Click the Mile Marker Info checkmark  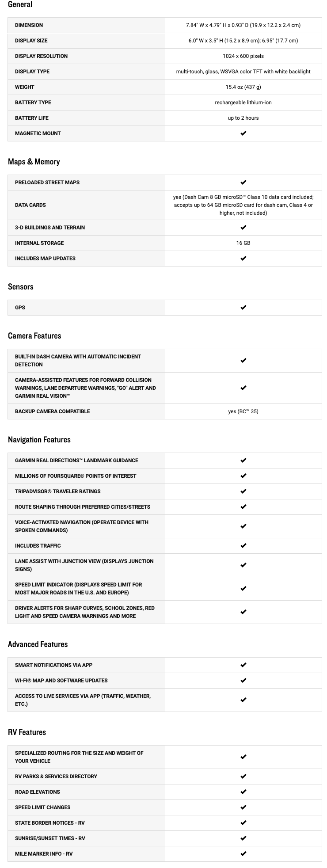243,854
